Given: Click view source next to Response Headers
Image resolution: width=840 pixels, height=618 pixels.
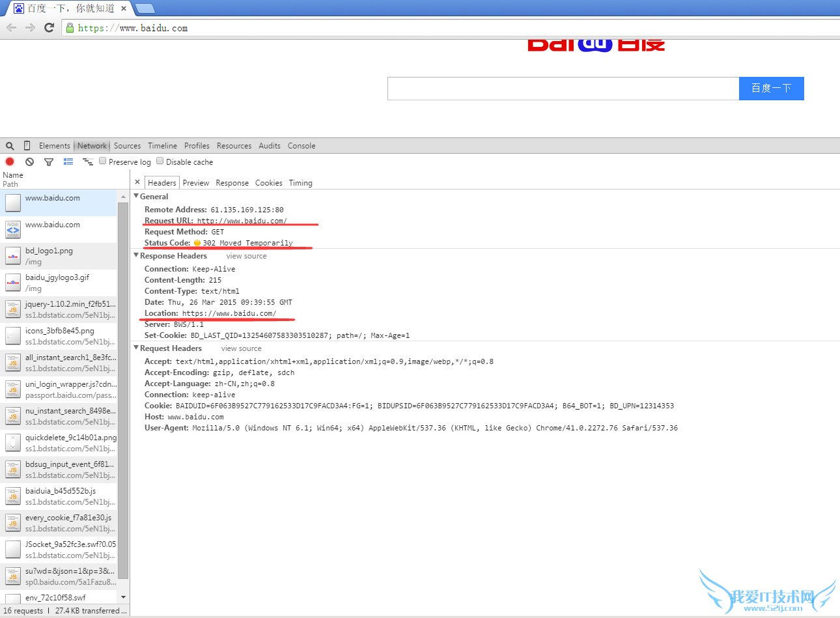Looking at the screenshot, I should tap(245, 255).
